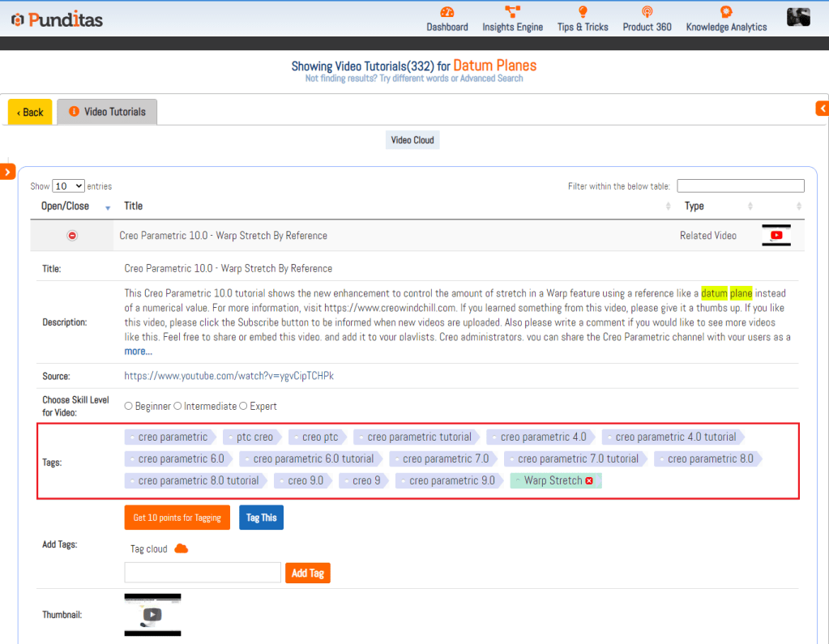Expand the left orange side panel
The height and width of the screenshot is (644, 829).
pyautogui.click(x=7, y=172)
